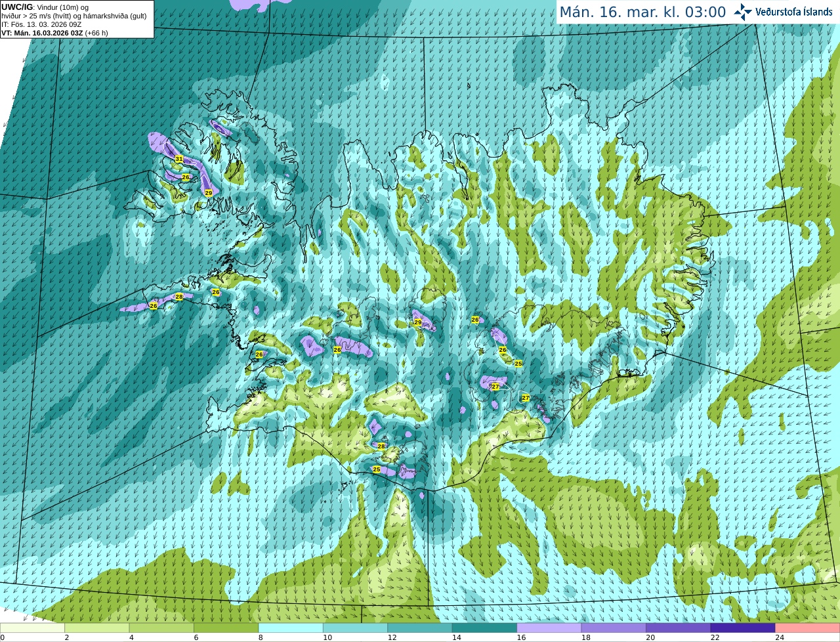
Task: Click the Veðurstofa Íslands logo
Action: click(x=784, y=12)
